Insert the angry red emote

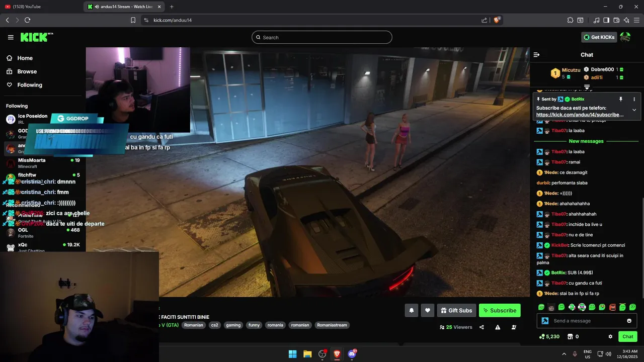pyautogui.click(x=612, y=307)
